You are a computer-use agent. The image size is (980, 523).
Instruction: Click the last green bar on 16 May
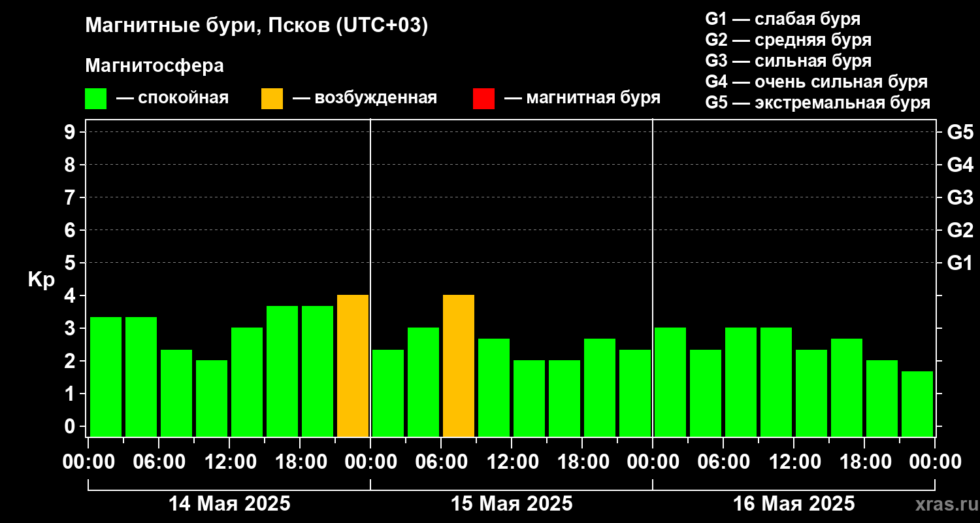(917, 404)
